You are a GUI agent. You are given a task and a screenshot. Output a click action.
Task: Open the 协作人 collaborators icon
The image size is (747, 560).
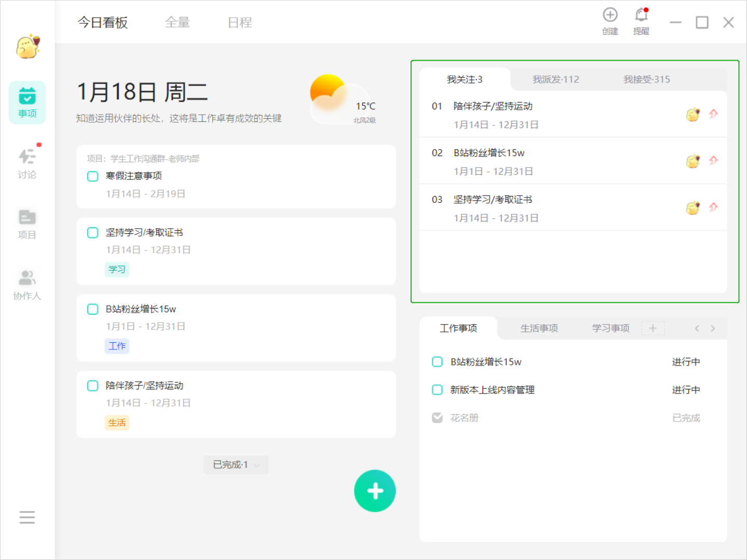click(x=27, y=285)
